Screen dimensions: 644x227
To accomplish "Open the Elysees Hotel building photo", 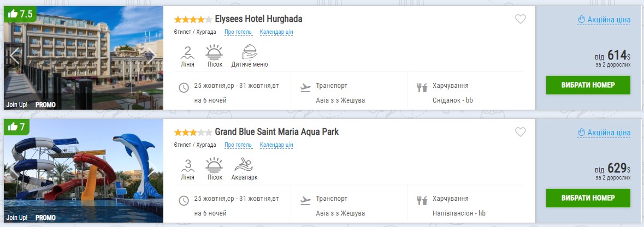I will coord(84,58).
